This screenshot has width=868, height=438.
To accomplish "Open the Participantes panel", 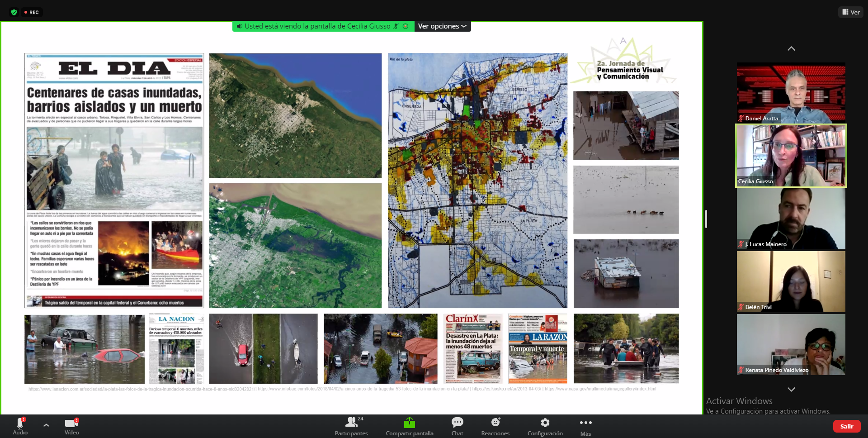I will pos(351,426).
